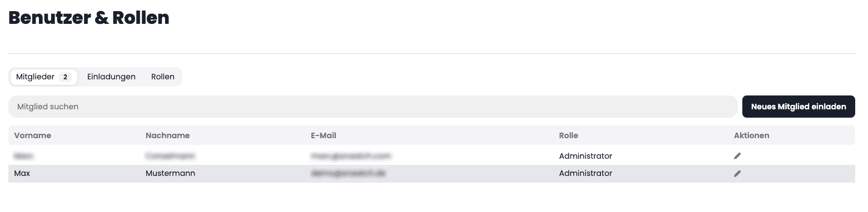Click the Rolle column header
The width and height of the screenshot is (868, 212).
tap(568, 135)
